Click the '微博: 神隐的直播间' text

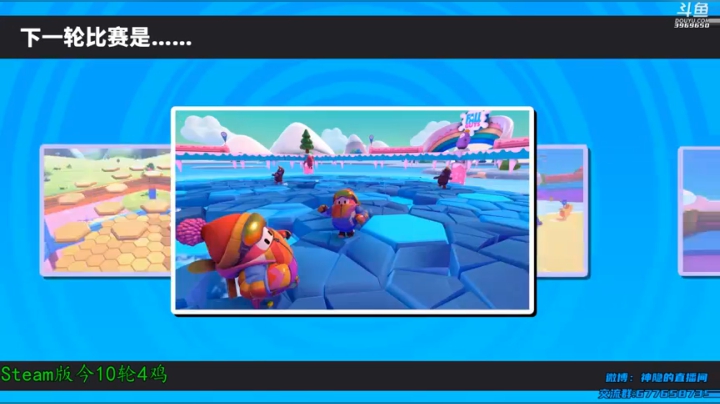656,377
